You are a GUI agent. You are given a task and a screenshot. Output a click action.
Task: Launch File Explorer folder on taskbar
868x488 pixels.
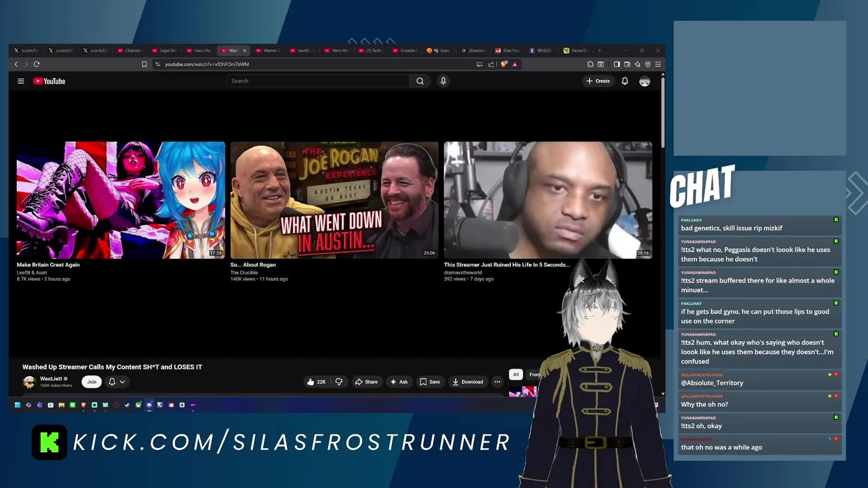(62, 405)
